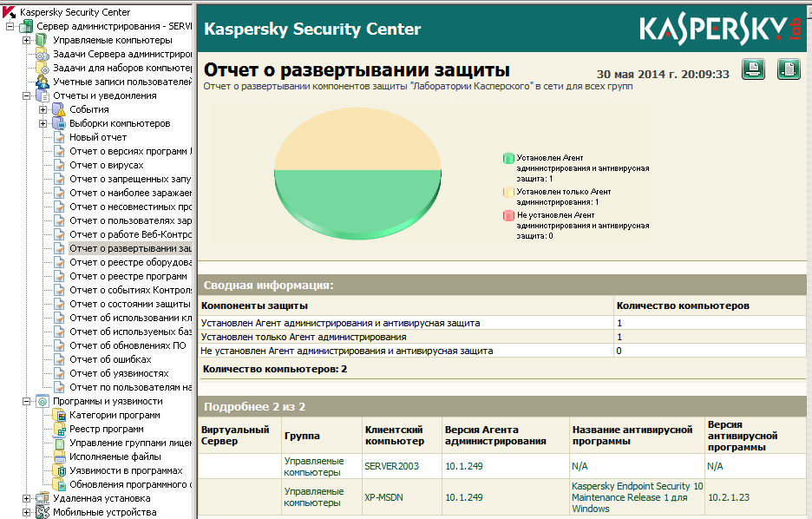Click the Задачи Сервера администрирования icon
Screen dimensions: 812x519
[42, 54]
